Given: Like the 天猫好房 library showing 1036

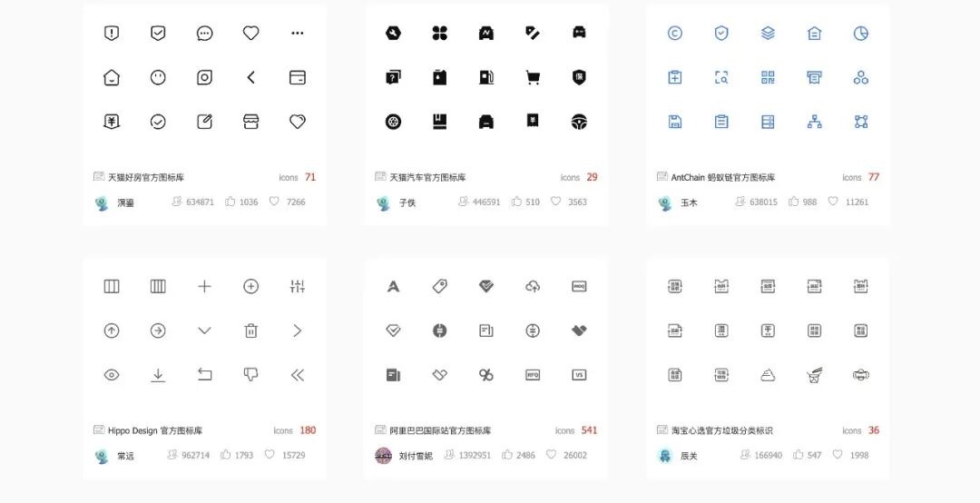Looking at the screenshot, I should tap(230, 202).
